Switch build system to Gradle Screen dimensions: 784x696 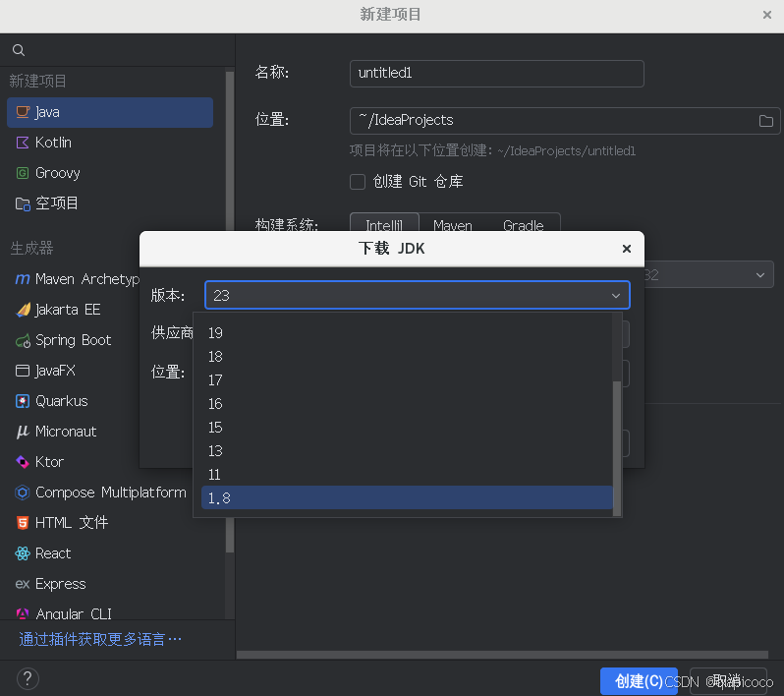(523, 223)
